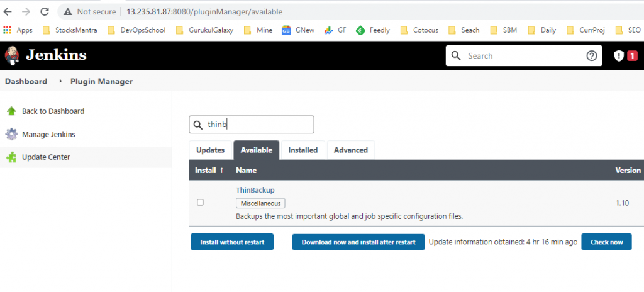Click the green Back to Dashboard arrow icon

[x=11, y=111]
